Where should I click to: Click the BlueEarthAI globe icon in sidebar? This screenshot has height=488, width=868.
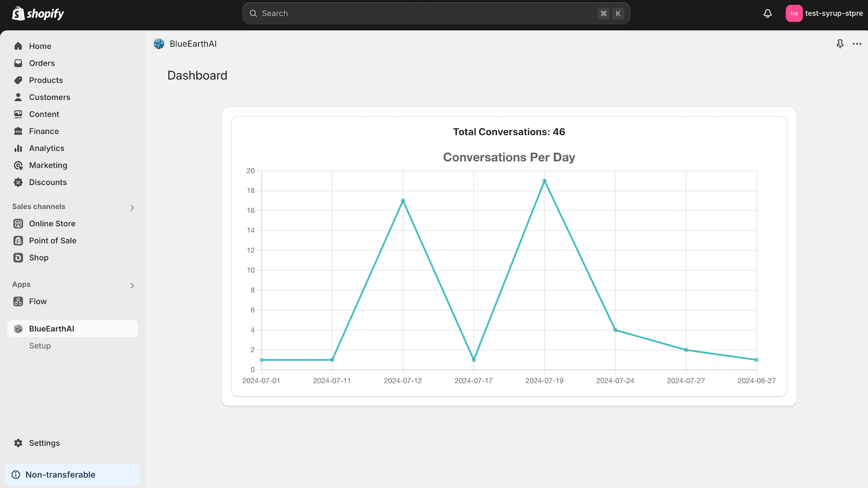click(18, 329)
